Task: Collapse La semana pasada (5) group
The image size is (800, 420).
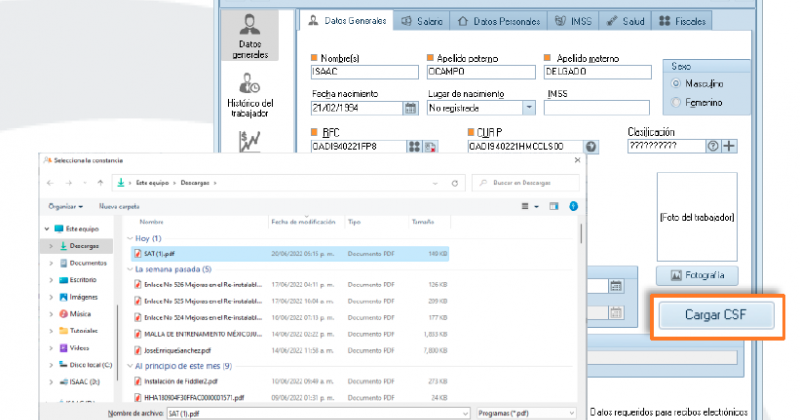Action: 130,269
